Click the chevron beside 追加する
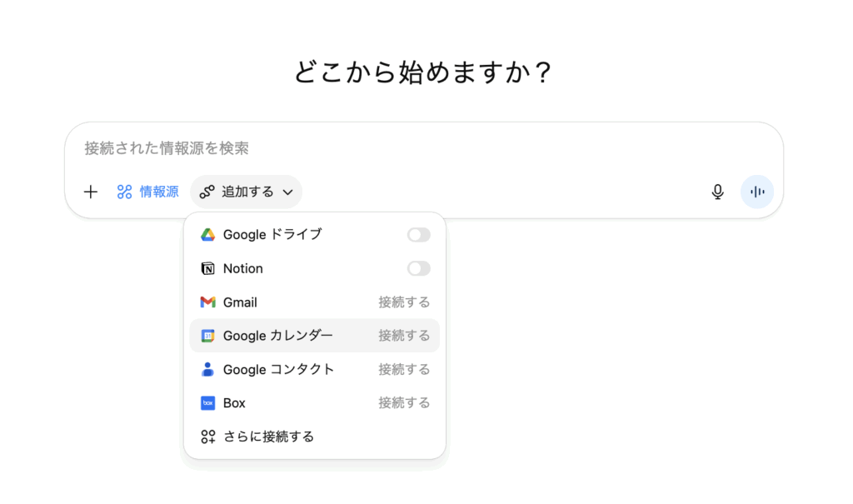853x504 pixels. (287, 192)
